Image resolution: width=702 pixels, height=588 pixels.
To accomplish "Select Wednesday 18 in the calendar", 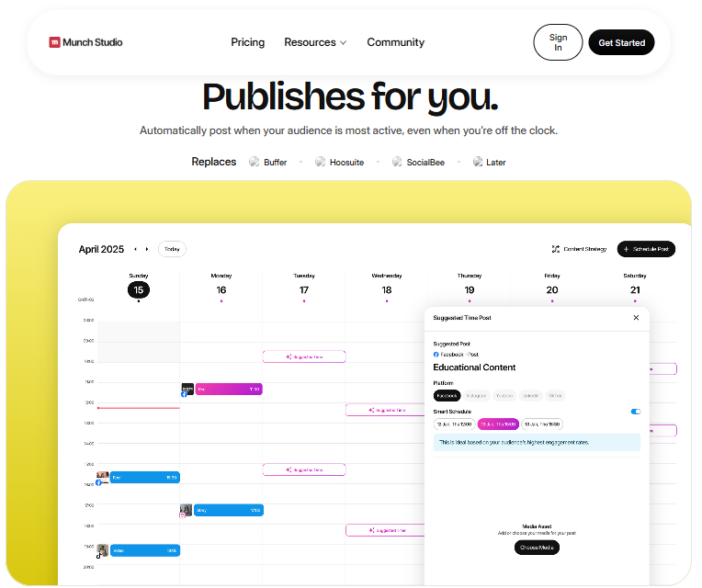I will click(387, 290).
